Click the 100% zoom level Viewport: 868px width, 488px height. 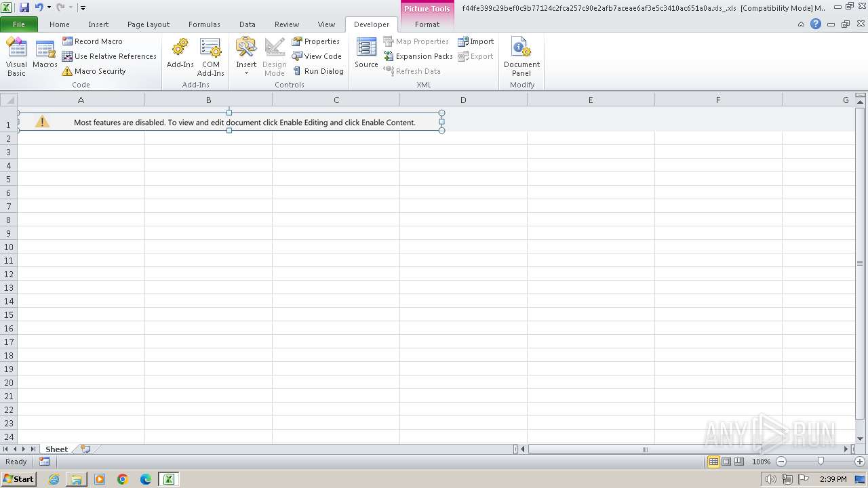pyautogui.click(x=761, y=462)
